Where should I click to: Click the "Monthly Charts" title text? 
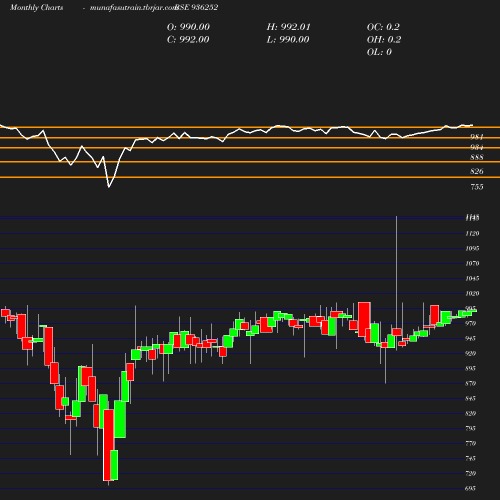[x=37, y=7]
